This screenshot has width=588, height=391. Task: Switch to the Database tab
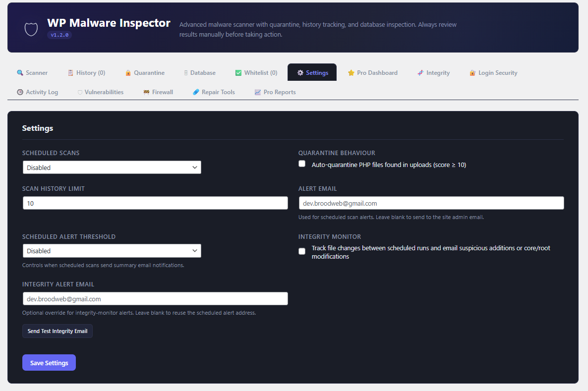coord(200,73)
